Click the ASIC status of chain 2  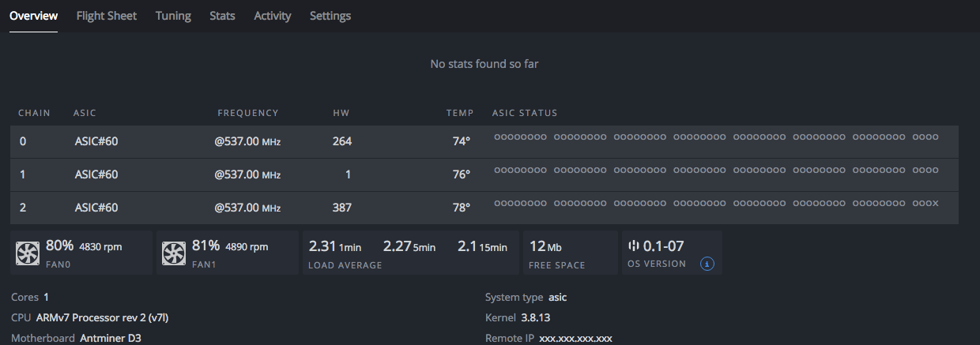(716, 204)
